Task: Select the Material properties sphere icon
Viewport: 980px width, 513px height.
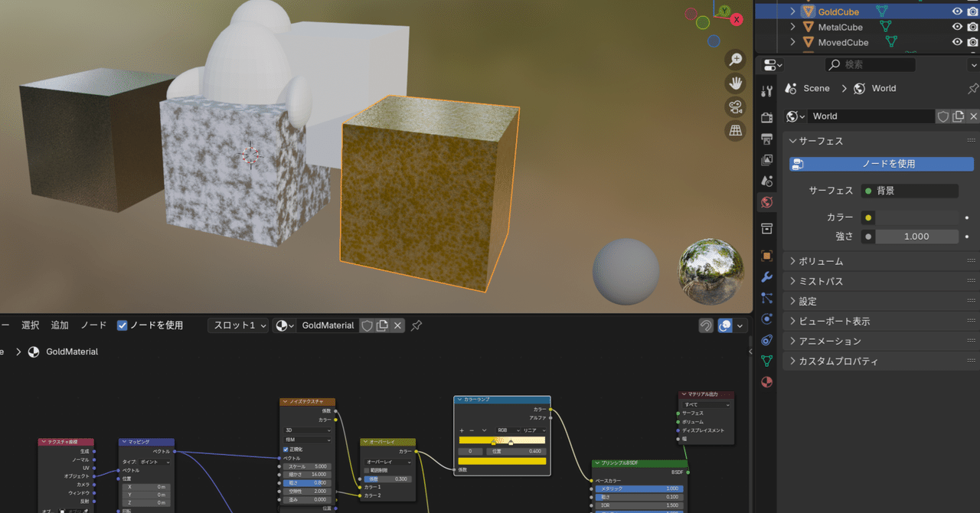Action: (766, 382)
